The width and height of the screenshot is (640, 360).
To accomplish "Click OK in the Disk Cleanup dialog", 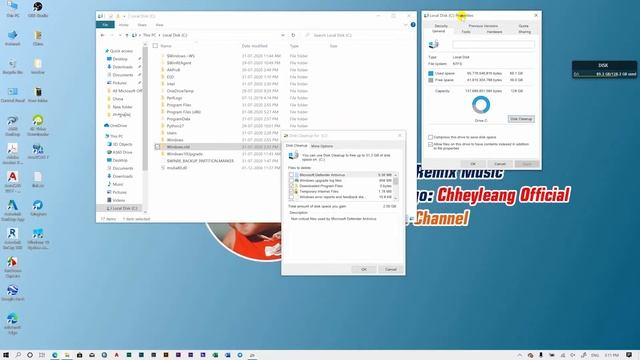I will pyautogui.click(x=364, y=269).
